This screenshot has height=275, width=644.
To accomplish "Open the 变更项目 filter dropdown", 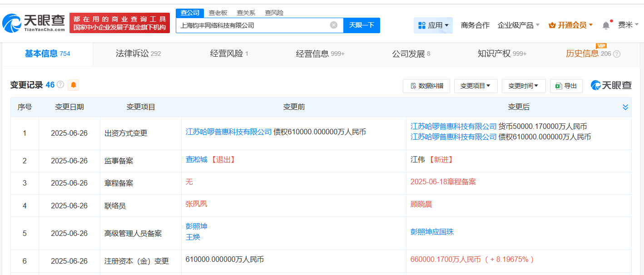I will [475, 86].
